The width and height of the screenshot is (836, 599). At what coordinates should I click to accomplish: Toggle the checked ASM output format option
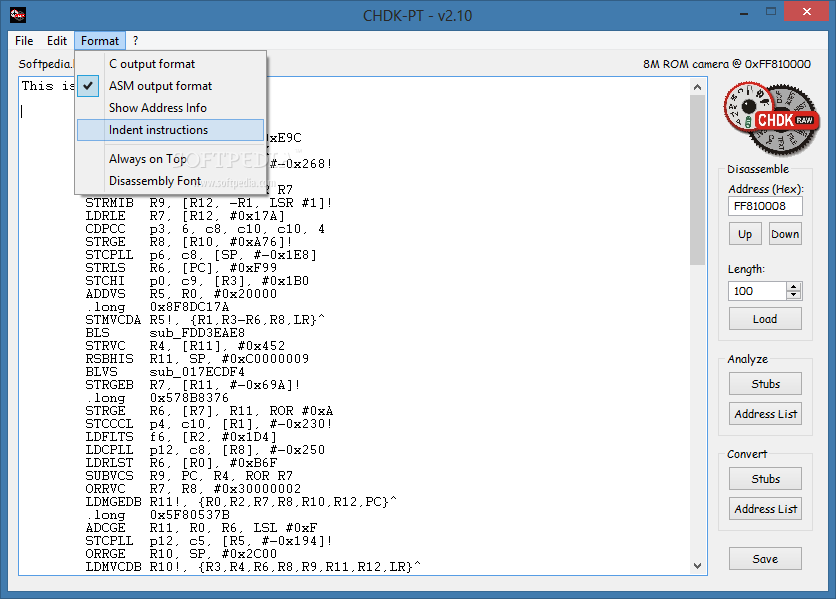pyautogui.click(x=171, y=86)
